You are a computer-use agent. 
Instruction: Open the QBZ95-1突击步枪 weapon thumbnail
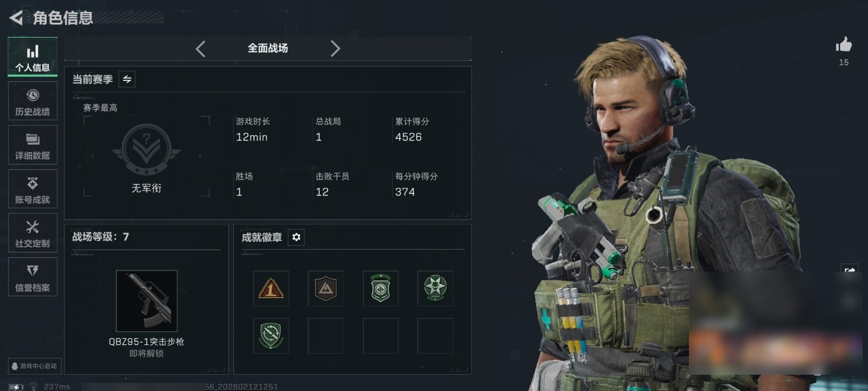(146, 301)
